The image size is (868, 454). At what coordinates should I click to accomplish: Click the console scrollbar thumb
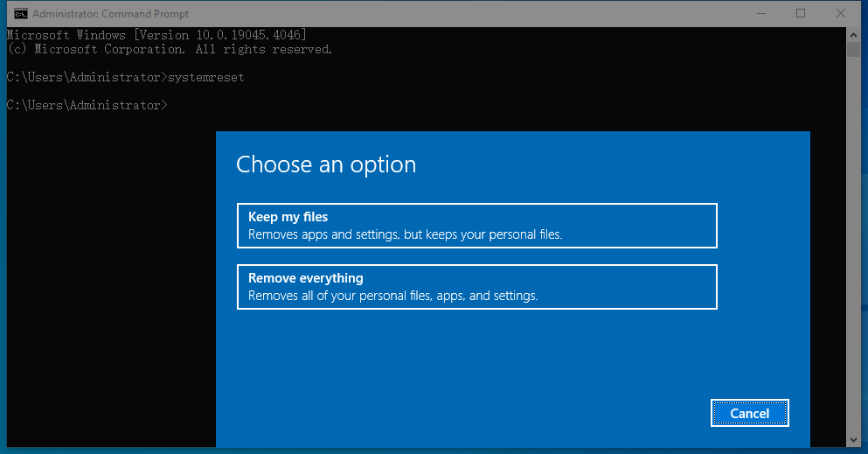pyautogui.click(x=854, y=48)
